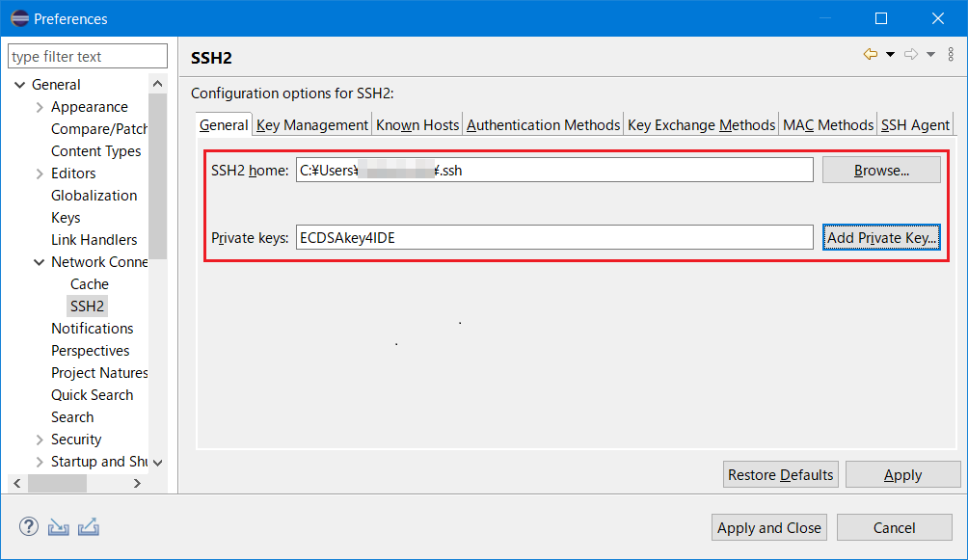968x560 pixels.
Task: Expand the Editors tree node
Action: (40, 173)
